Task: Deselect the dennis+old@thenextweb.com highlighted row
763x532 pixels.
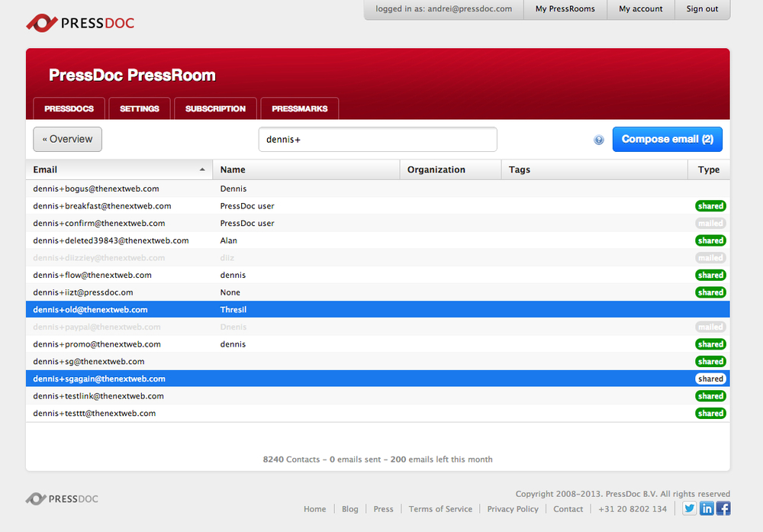Action: (x=90, y=310)
